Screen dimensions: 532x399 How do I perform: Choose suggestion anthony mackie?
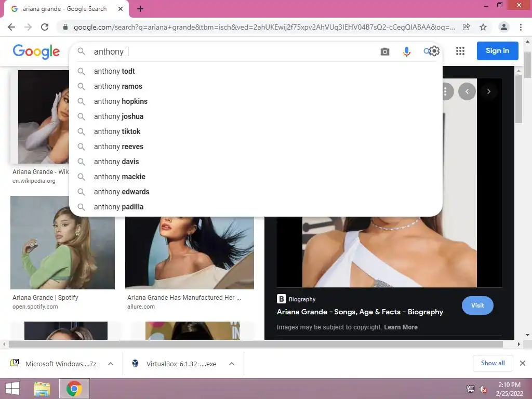(256, 177)
